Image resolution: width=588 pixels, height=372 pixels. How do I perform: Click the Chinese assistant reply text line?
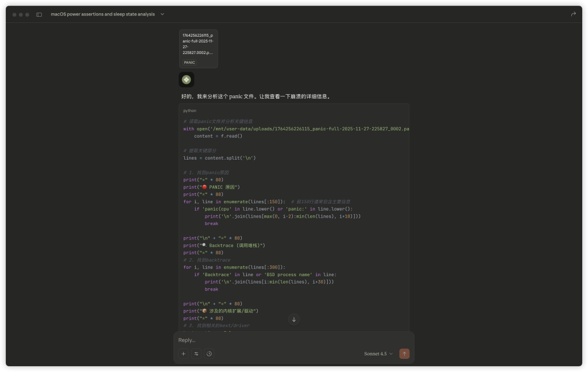pyautogui.click(x=256, y=96)
